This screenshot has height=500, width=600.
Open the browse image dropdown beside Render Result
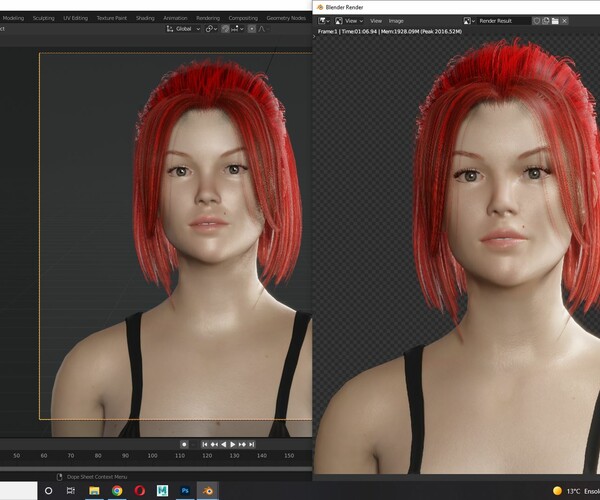coord(469,21)
